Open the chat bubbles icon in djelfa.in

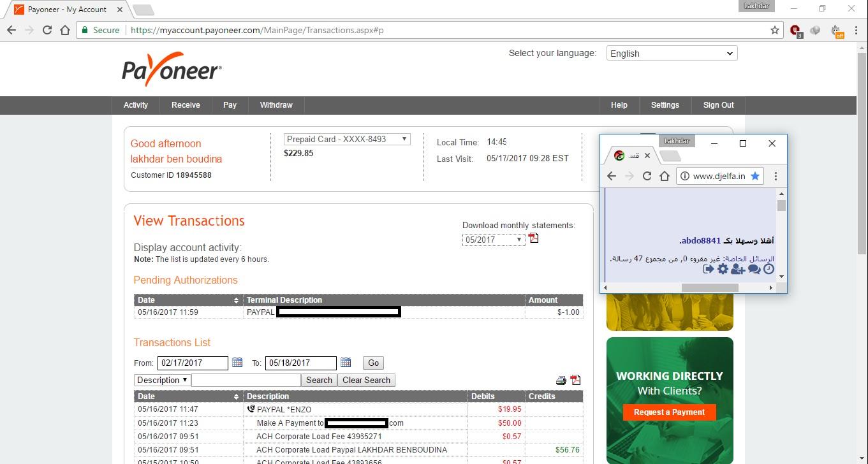coord(754,269)
